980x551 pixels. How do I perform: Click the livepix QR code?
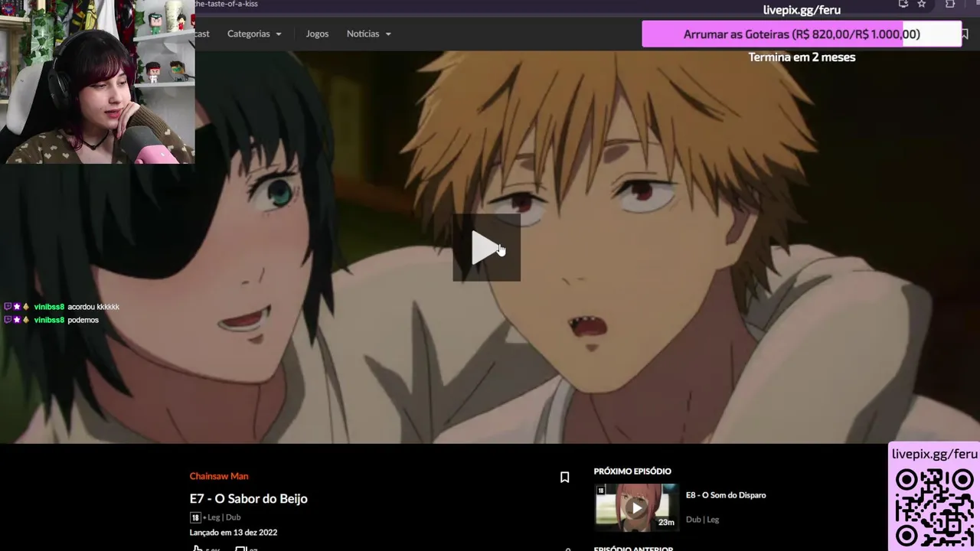[x=935, y=506]
